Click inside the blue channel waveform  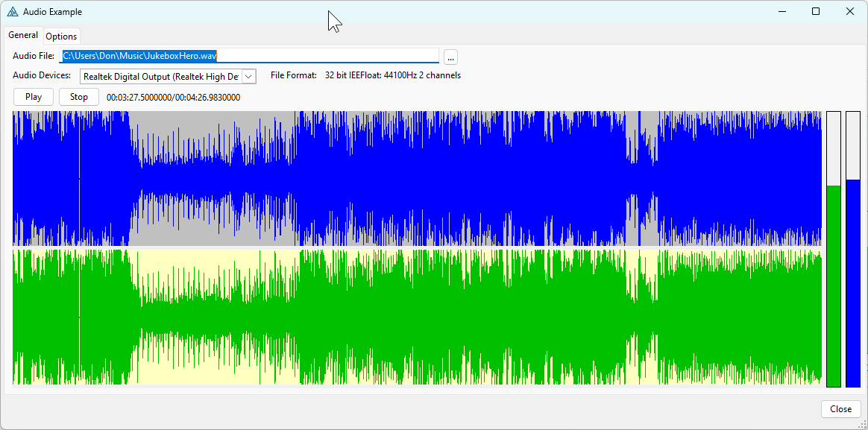[418, 179]
